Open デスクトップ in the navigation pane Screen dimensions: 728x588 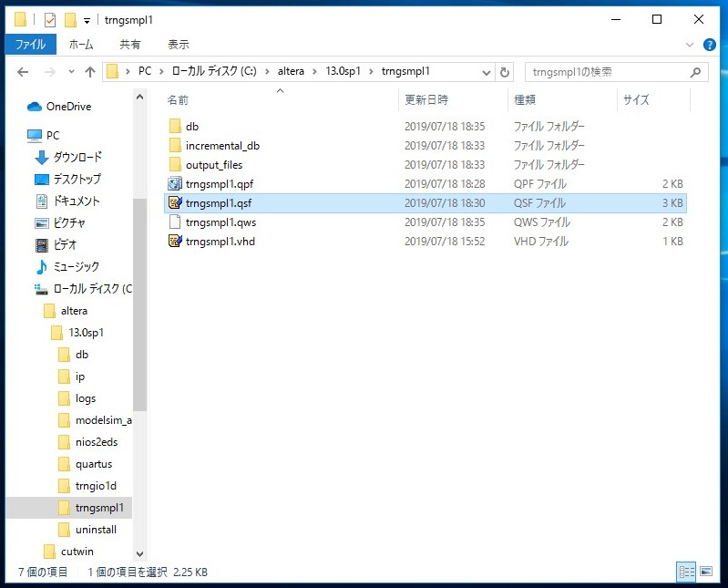(x=67, y=179)
